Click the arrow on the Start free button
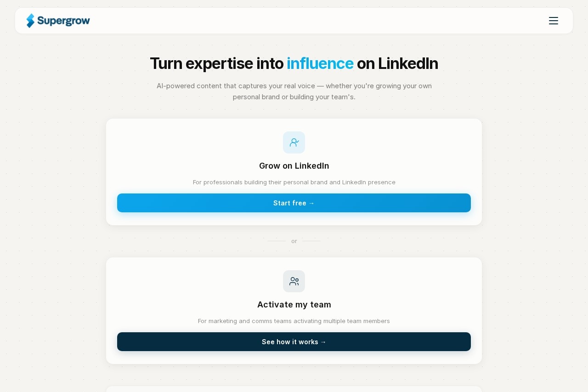The height and width of the screenshot is (392, 588). 312,203
